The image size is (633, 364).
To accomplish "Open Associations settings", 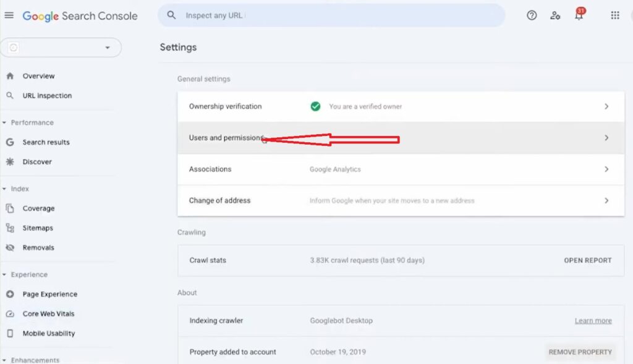I will coord(401,169).
